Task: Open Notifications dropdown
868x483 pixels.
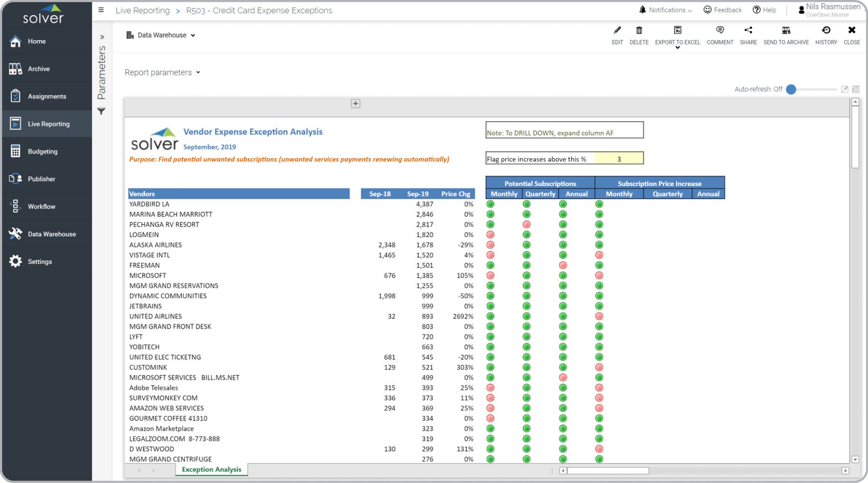Action: click(666, 10)
